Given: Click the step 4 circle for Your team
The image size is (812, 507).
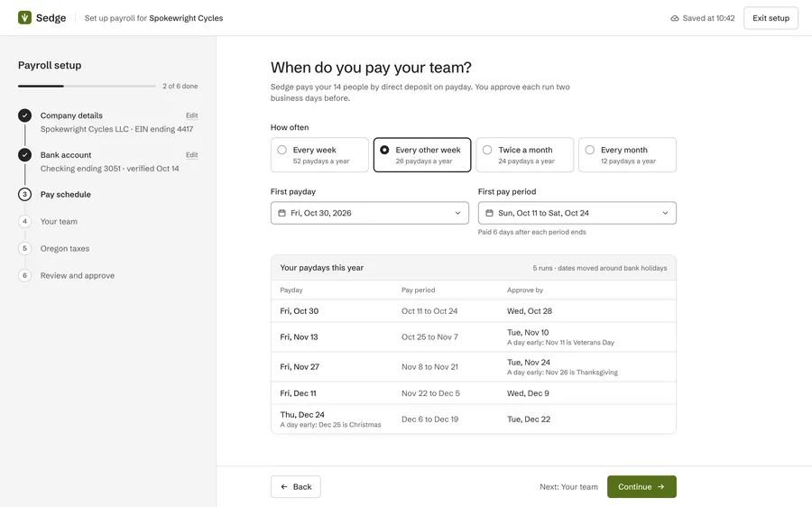Looking at the screenshot, I should pos(24,221).
